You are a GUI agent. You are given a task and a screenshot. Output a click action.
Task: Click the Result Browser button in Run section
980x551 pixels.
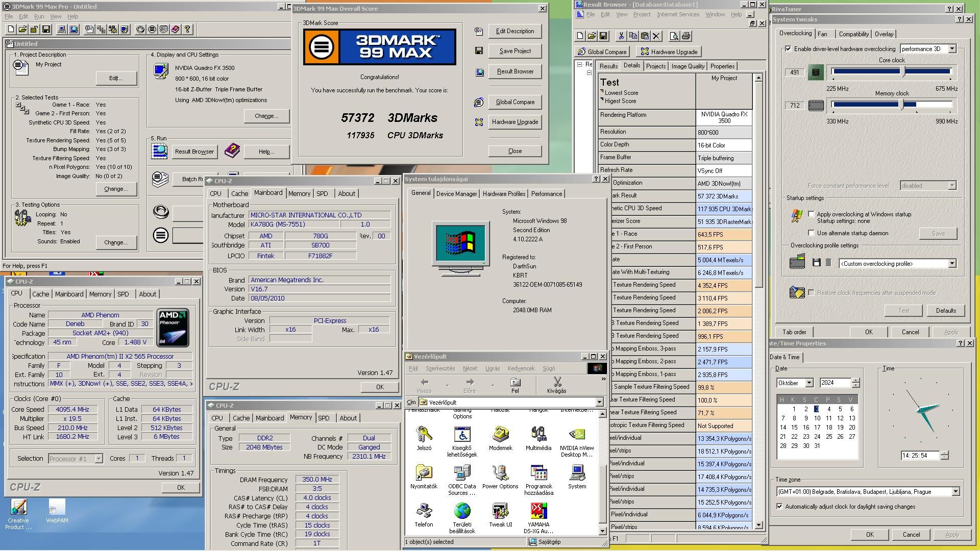(194, 152)
